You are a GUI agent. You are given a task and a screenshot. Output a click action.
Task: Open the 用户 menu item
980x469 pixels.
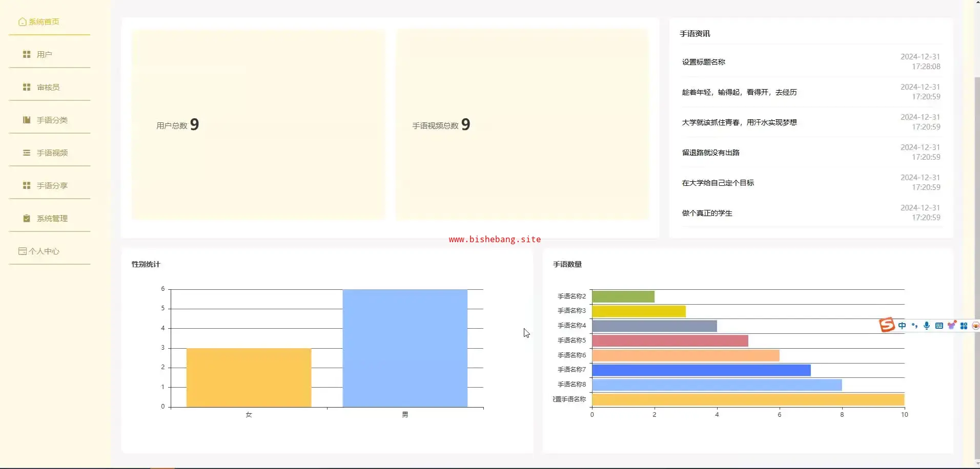tap(49, 54)
